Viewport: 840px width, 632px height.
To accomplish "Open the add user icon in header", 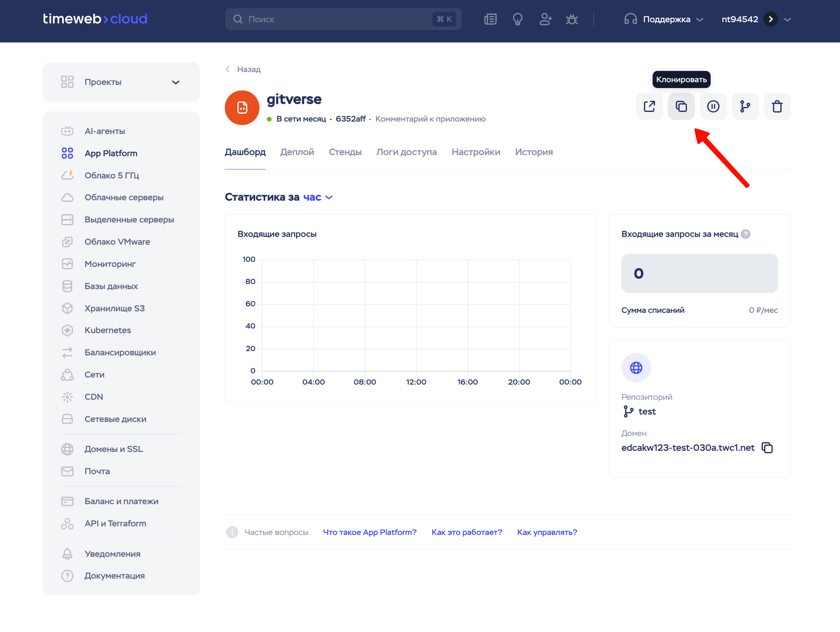I will pos(545,19).
